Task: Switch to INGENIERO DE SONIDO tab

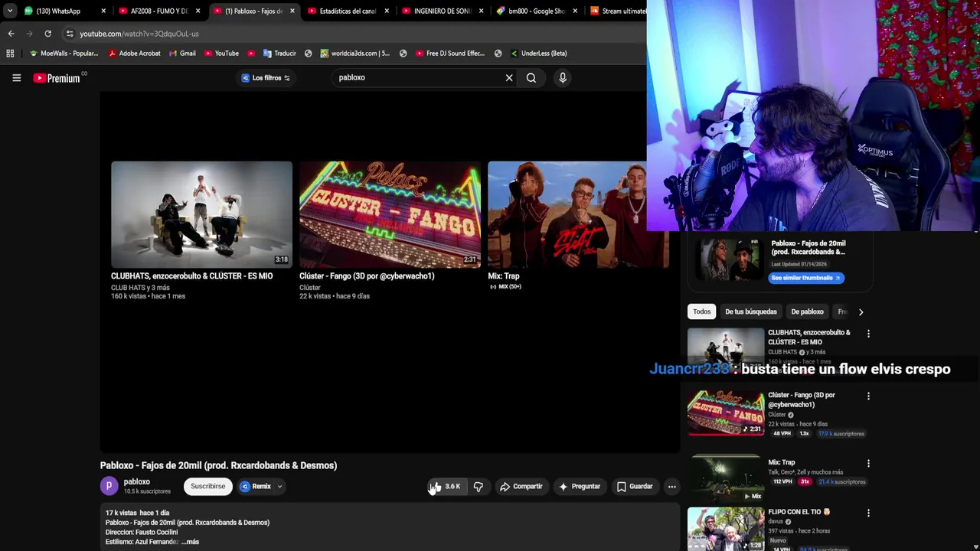Action: 443,11
